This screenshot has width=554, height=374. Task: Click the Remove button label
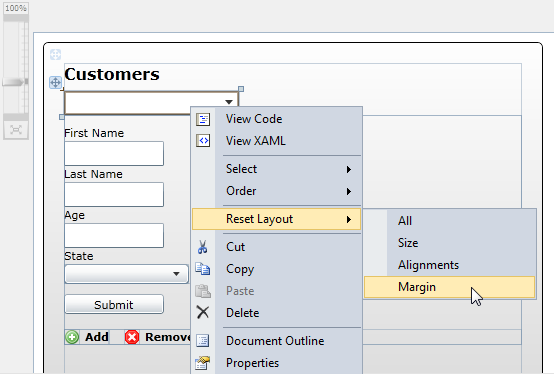[168, 337]
